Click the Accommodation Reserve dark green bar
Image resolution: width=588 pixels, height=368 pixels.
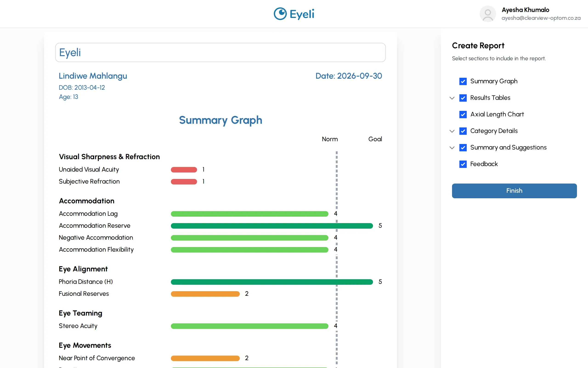272,226
